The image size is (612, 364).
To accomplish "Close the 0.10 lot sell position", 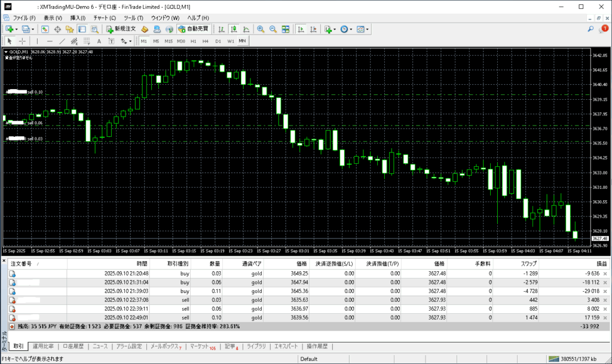I will pyautogui.click(x=605, y=317).
